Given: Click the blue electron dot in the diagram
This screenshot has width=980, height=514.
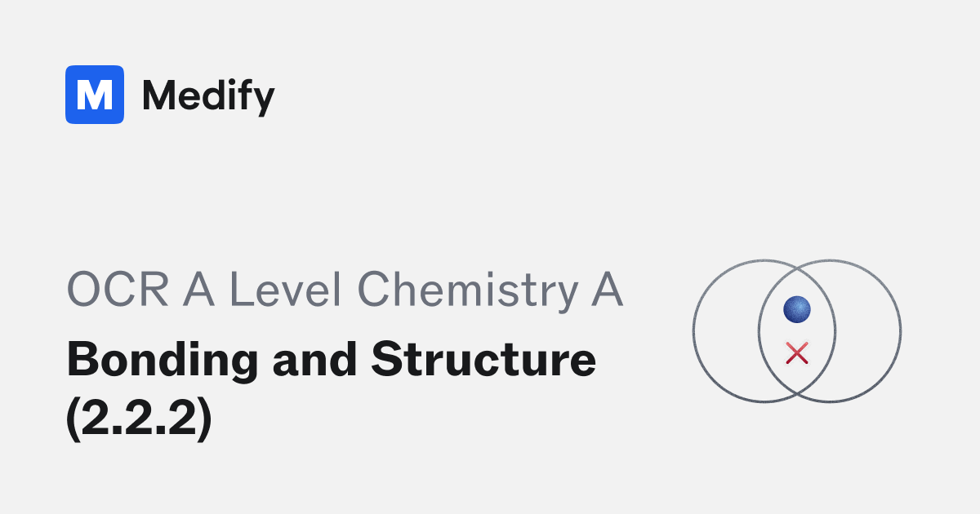Looking at the screenshot, I should [796, 309].
